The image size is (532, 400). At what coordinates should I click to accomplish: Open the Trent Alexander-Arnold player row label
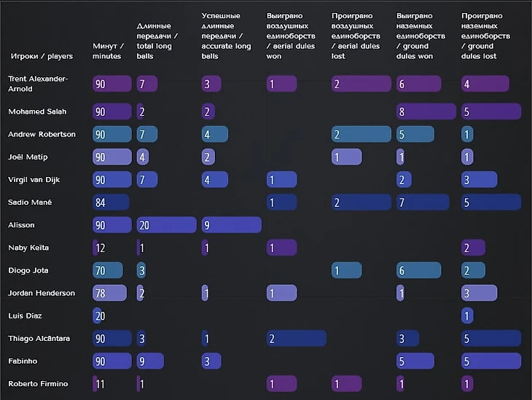(38, 84)
